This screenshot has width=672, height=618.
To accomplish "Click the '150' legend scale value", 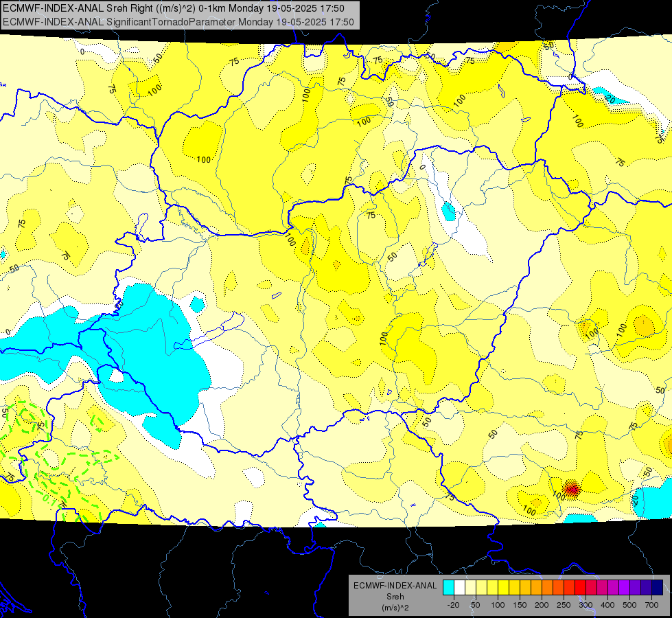I will 520,605.
